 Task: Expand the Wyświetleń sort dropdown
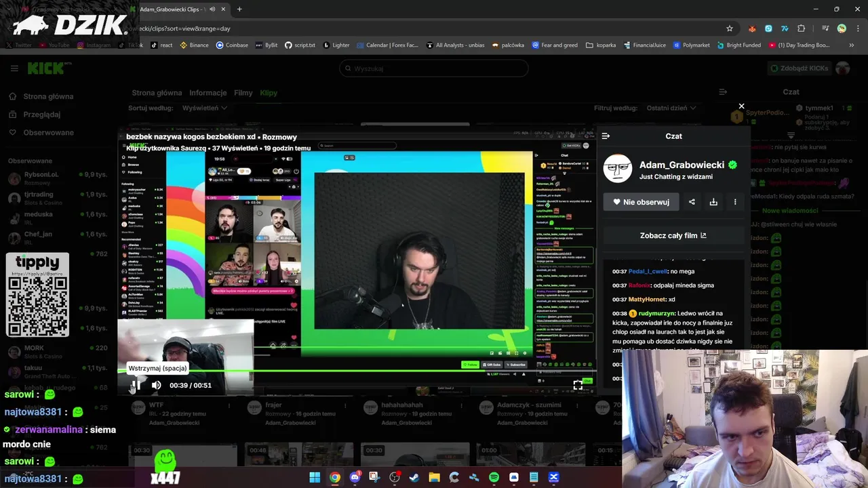(x=204, y=108)
